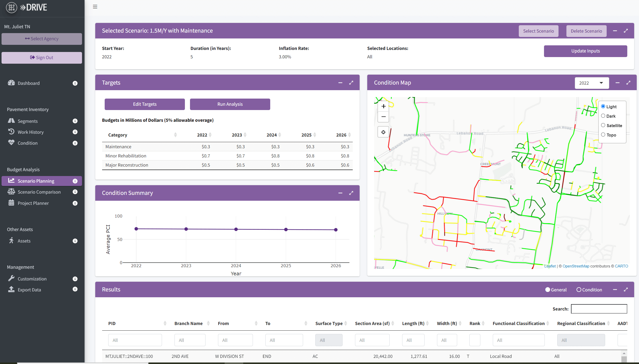Zoom in on the Condition Map

click(x=383, y=106)
